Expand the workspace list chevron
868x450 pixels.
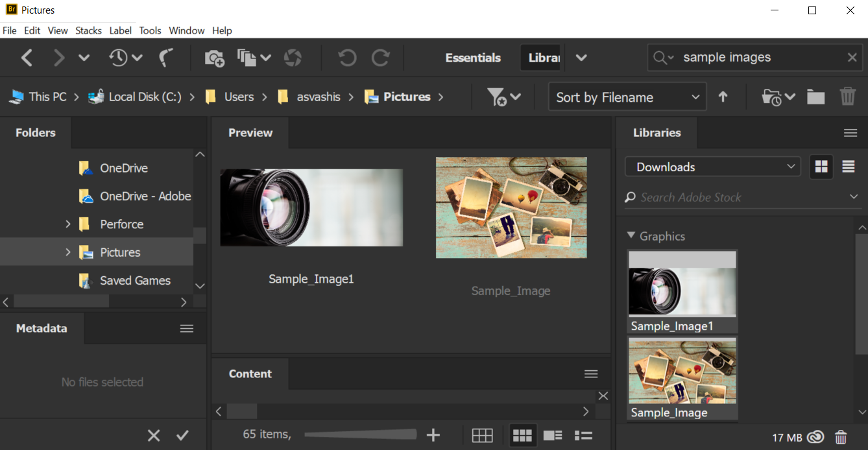coord(581,58)
